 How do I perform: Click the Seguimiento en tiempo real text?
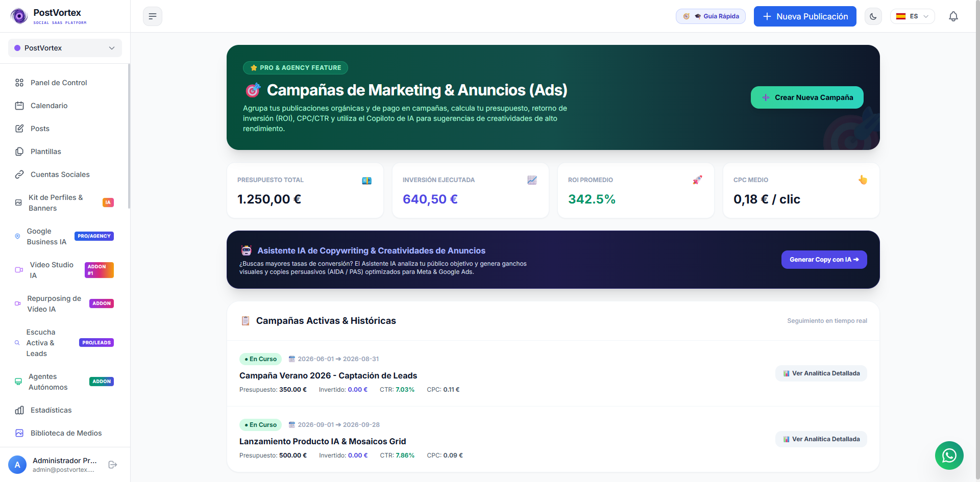827,321
